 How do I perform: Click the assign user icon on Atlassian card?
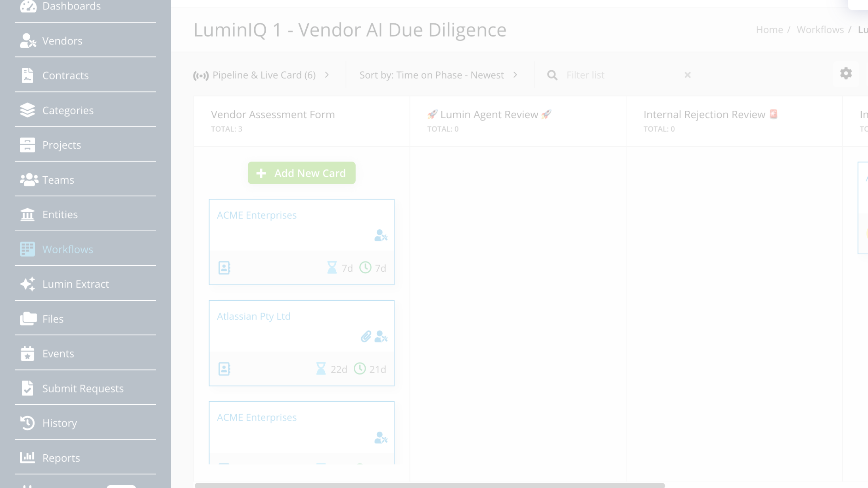pos(381,336)
